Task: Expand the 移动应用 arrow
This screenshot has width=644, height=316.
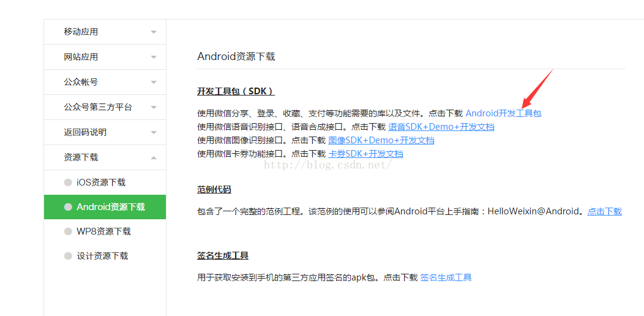Action: point(154,32)
